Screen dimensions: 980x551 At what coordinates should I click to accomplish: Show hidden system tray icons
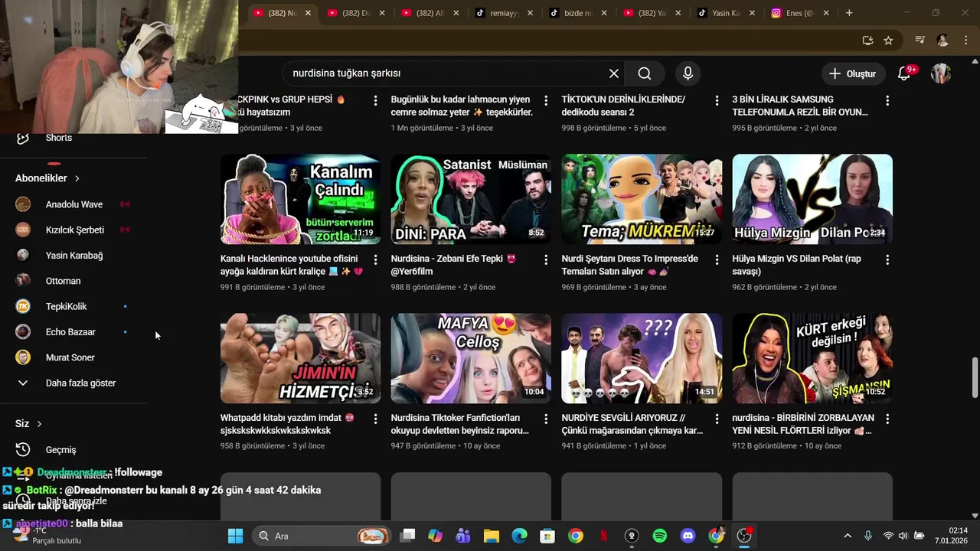click(x=848, y=536)
